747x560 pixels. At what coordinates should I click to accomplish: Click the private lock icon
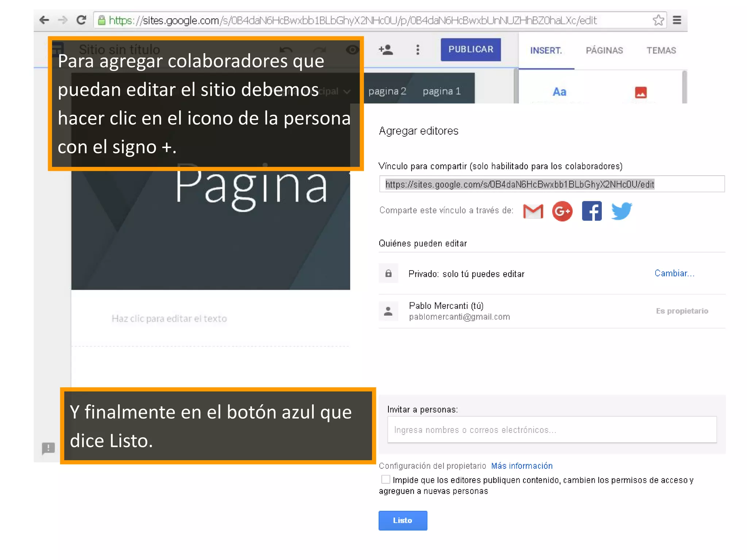388,273
